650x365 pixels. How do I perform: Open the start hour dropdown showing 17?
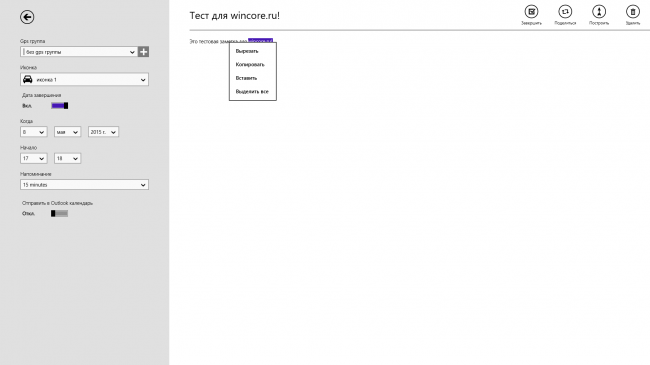[34, 158]
